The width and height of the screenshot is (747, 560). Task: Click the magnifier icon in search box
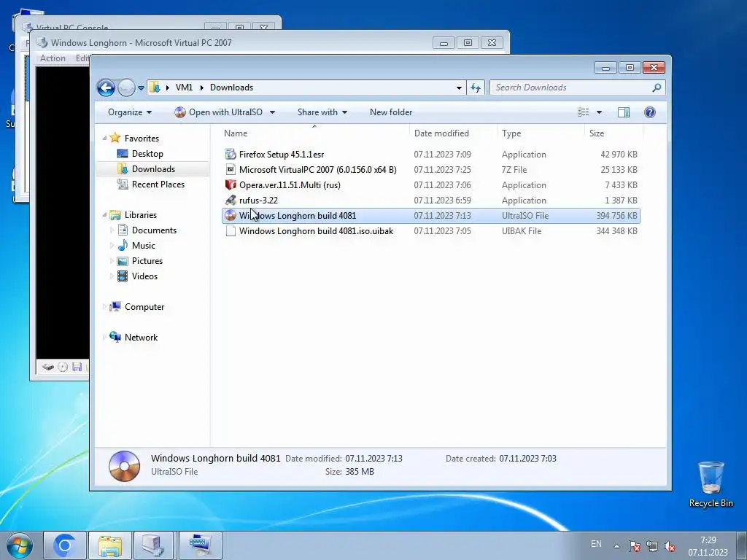[x=657, y=87]
